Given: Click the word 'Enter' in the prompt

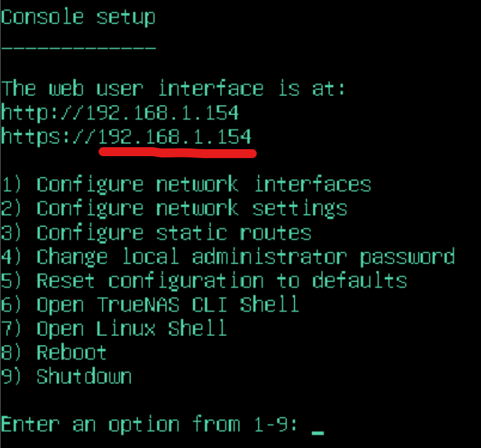Looking at the screenshot, I should pos(29,424).
